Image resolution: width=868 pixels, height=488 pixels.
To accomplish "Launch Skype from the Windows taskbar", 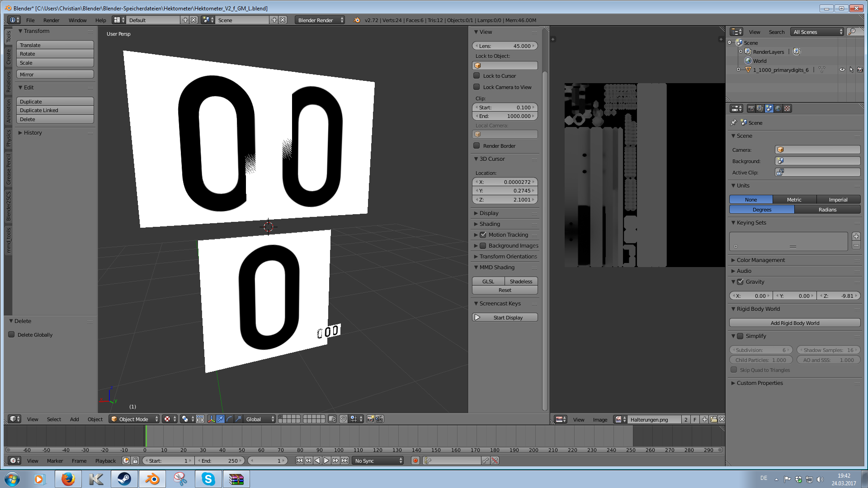I will click(x=208, y=479).
